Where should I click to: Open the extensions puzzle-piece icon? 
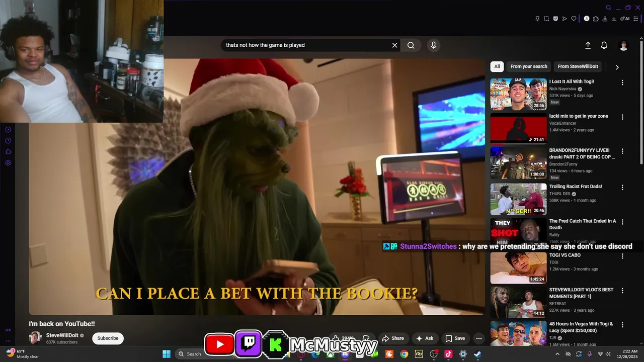point(596,19)
